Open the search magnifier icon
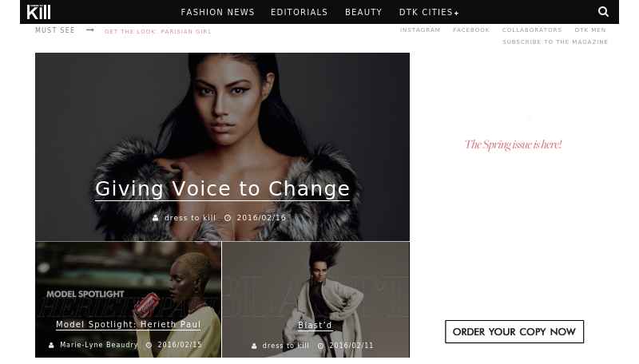The width and height of the screenshot is (639, 364). point(603,12)
